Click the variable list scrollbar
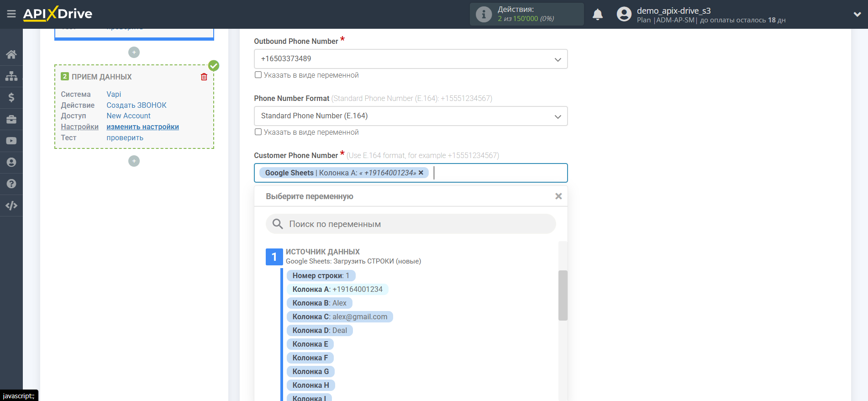The height and width of the screenshot is (401, 868). (x=563, y=295)
